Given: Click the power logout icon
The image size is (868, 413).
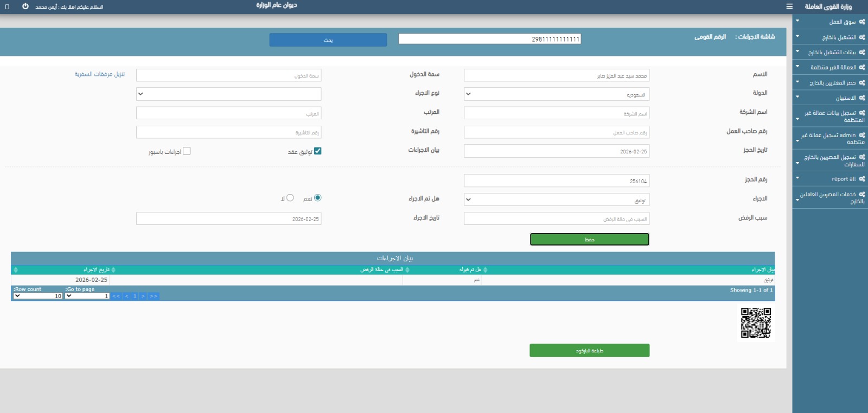Looking at the screenshot, I should (x=25, y=7).
